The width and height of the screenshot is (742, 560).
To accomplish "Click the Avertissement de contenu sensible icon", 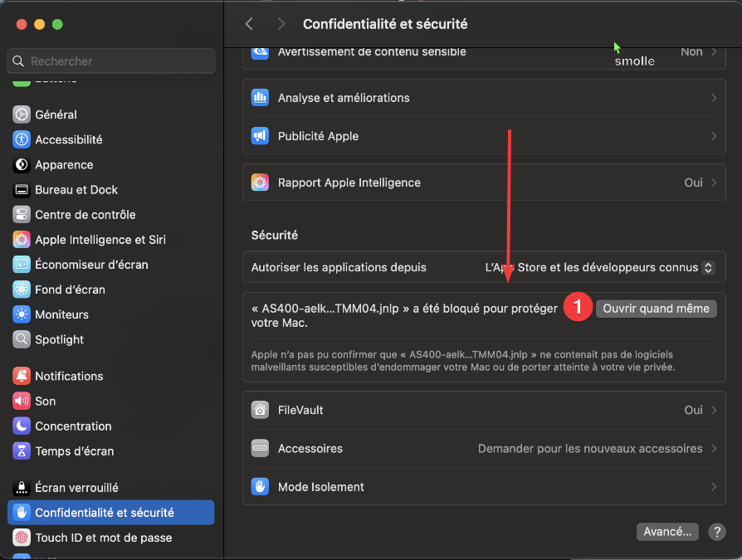I will pos(260,52).
